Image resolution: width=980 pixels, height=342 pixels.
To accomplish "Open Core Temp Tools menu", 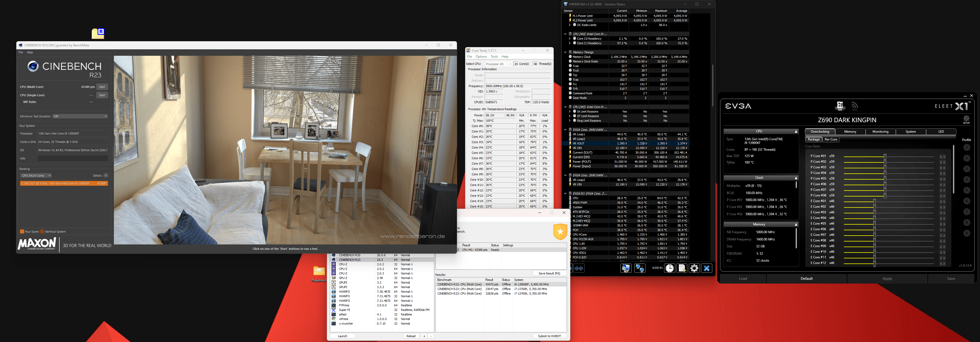I will coord(494,57).
